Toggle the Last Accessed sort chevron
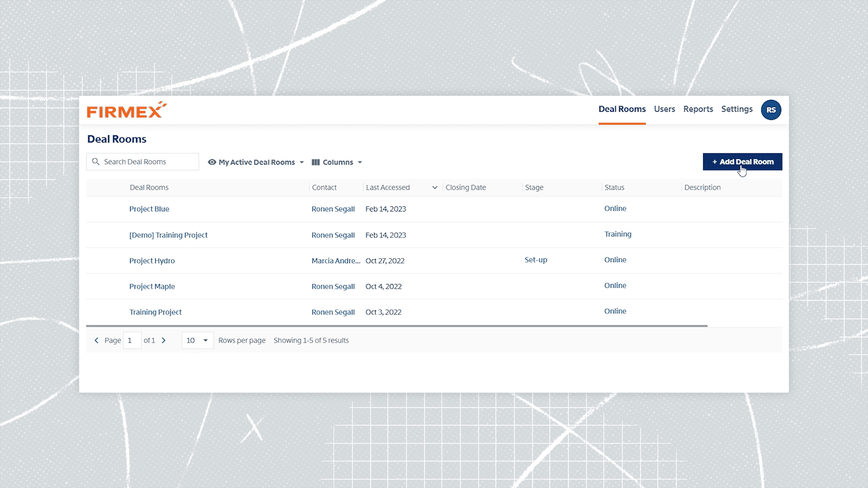868x488 pixels. [x=434, y=188]
